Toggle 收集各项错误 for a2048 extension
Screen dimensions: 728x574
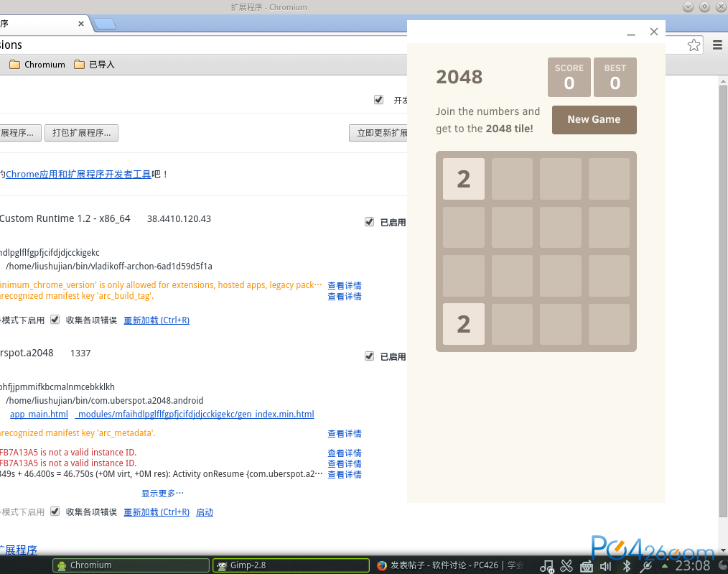point(55,511)
